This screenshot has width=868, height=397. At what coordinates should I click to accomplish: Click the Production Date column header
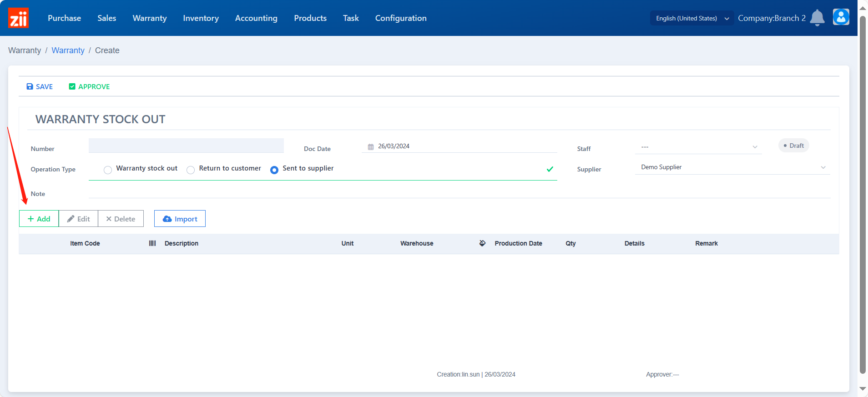519,243
